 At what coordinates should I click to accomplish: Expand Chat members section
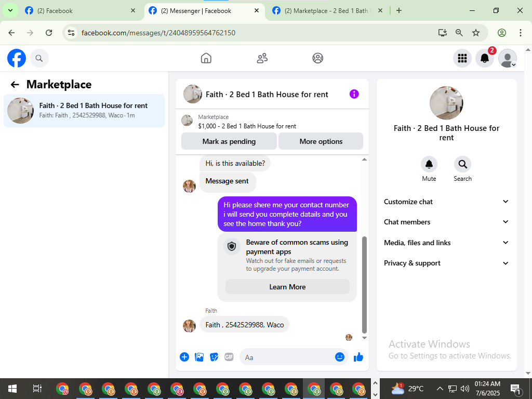coord(446,222)
